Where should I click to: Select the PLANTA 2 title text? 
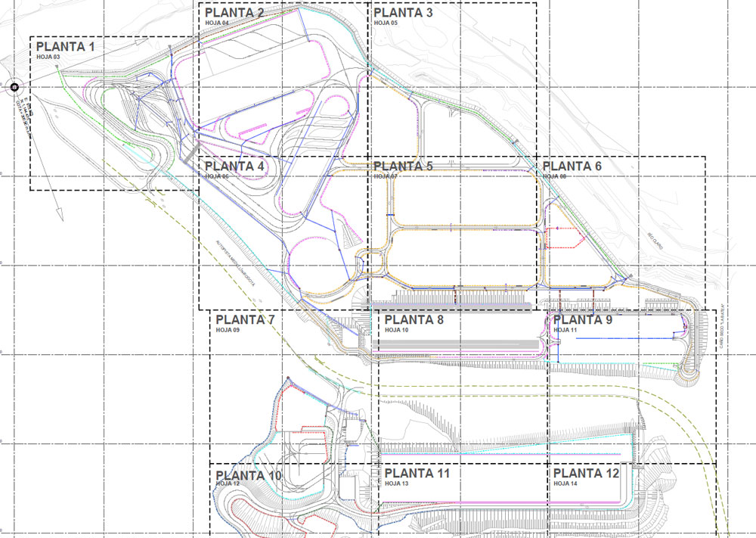(234, 13)
